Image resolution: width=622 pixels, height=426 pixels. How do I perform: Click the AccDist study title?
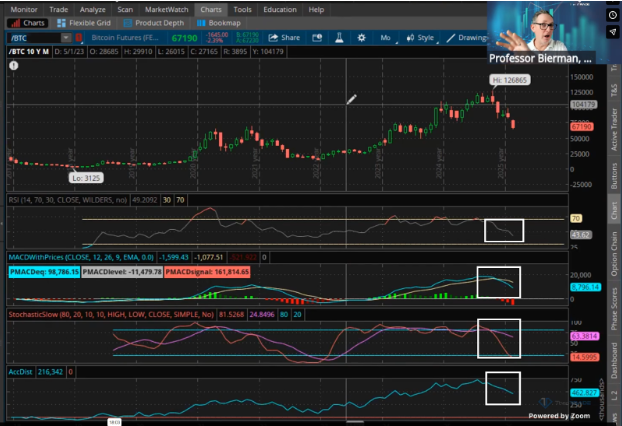point(20,372)
